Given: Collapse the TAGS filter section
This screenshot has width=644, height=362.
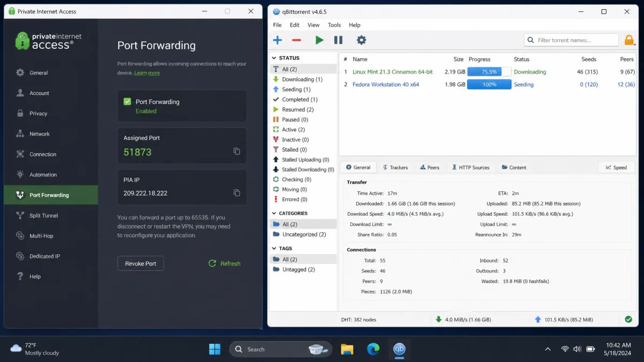Looking at the screenshot, I should [274, 249].
